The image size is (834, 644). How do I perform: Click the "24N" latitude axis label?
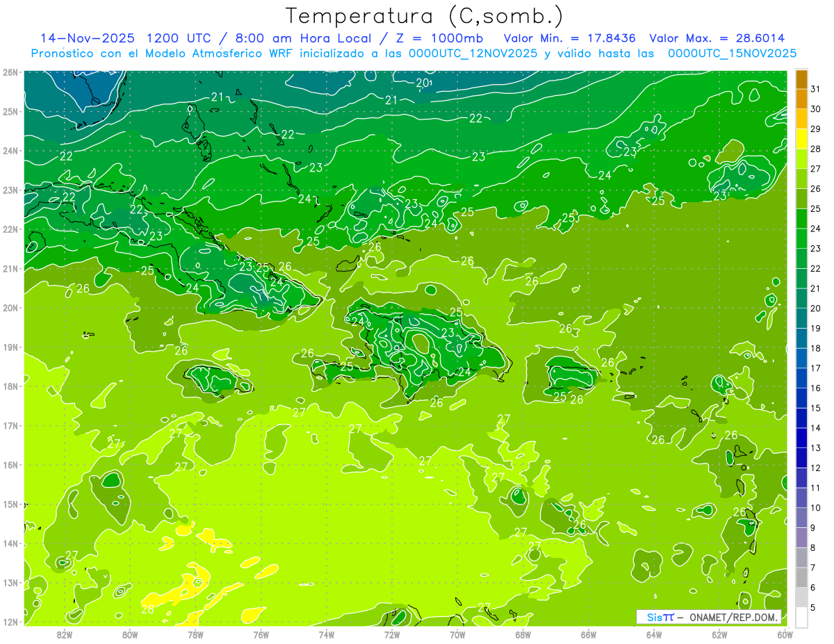tap(10, 151)
